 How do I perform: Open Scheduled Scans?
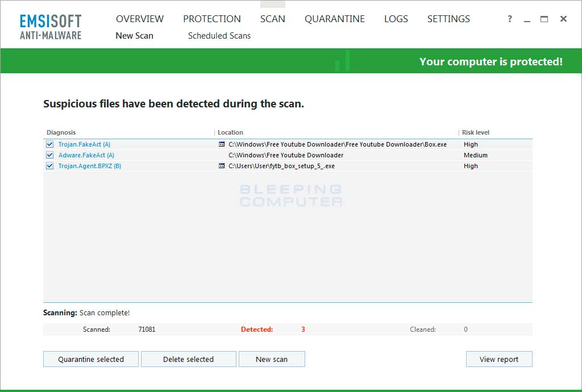click(219, 35)
